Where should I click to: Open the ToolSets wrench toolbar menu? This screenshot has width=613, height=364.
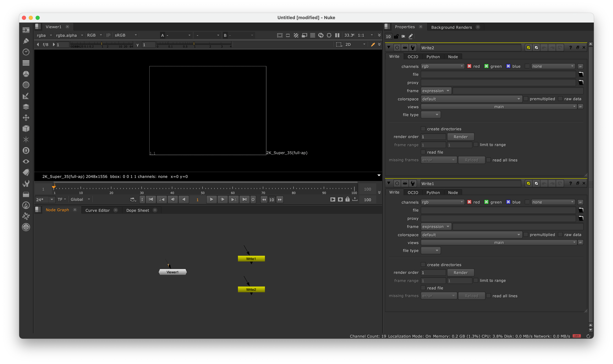pos(26,184)
